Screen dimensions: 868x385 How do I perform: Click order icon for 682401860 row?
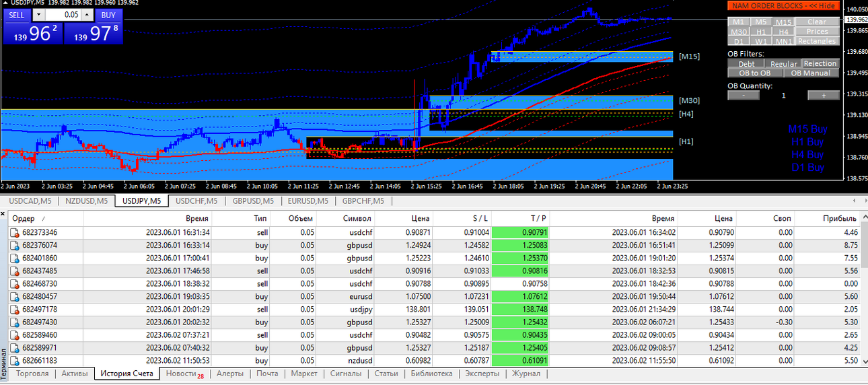(15, 258)
